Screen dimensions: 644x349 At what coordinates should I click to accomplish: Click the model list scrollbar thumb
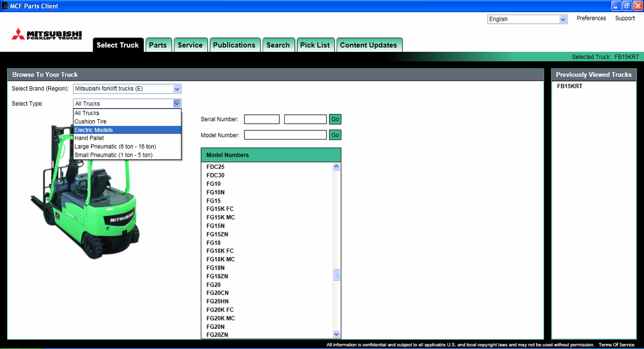click(337, 275)
